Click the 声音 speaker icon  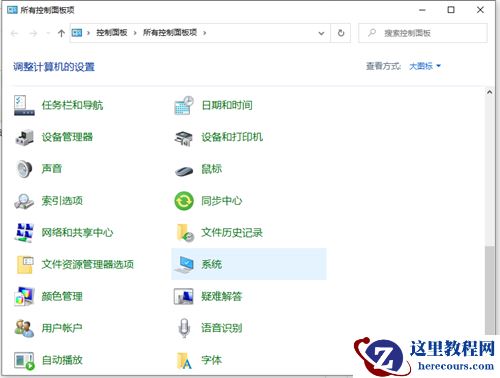click(24, 169)
